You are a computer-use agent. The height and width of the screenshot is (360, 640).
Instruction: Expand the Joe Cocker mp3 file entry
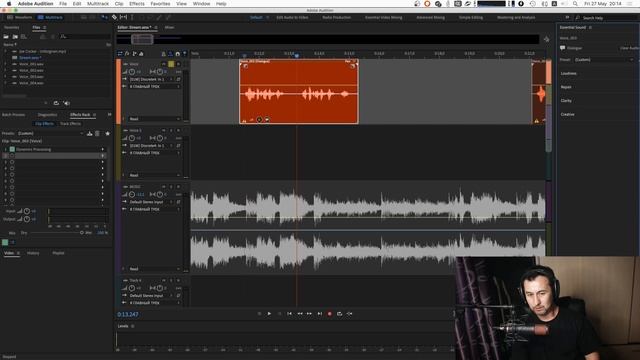pyautogui.click(x=5, y=51)
